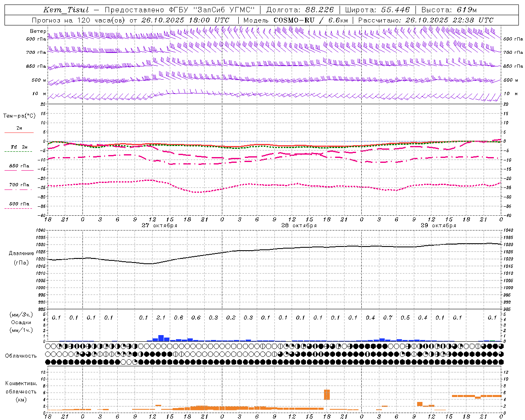
Task: Click the (гПа) unit under Давление
Action: pos(21,263)
